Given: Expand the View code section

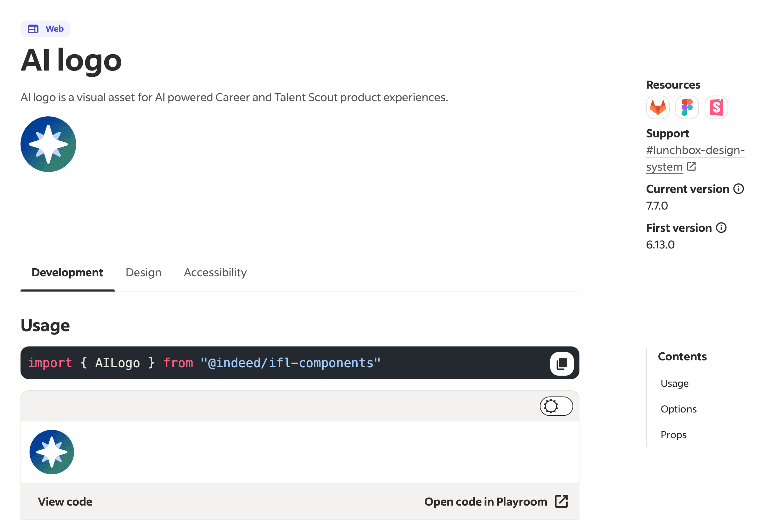Looking at the screenshot, I should point(65,501).
